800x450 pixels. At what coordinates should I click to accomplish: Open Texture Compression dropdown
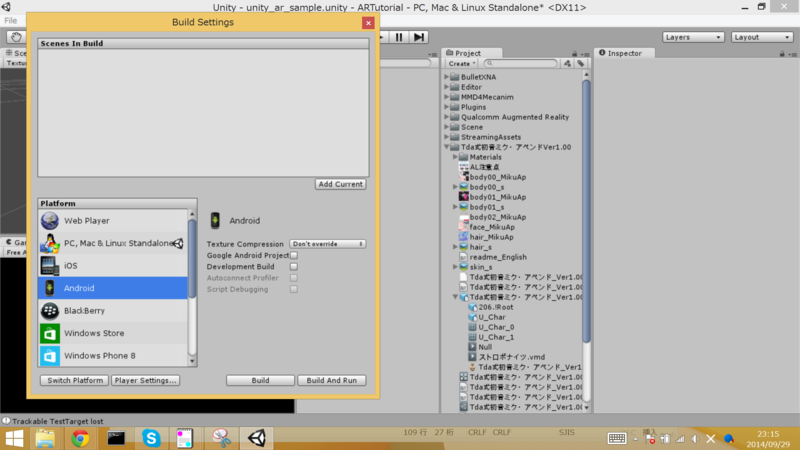point(328,244)
